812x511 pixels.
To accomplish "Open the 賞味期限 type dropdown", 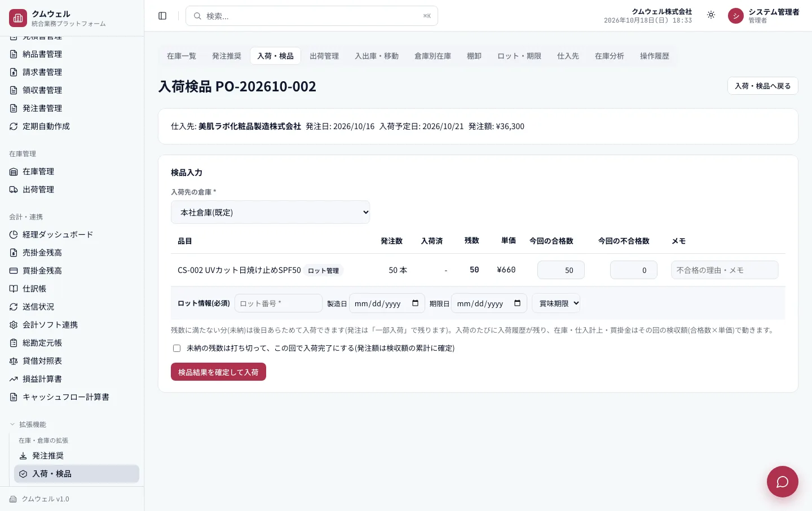I will (556, 303).
